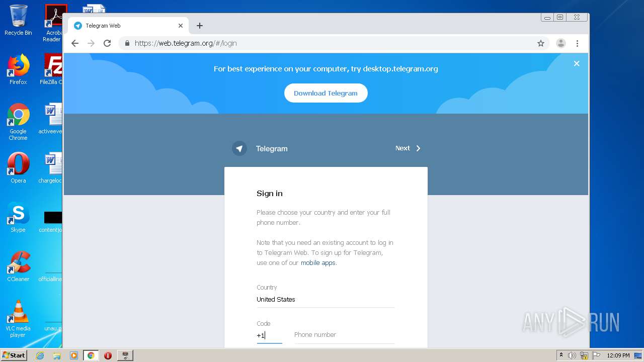Dismiss the desktop app banner

577,63
